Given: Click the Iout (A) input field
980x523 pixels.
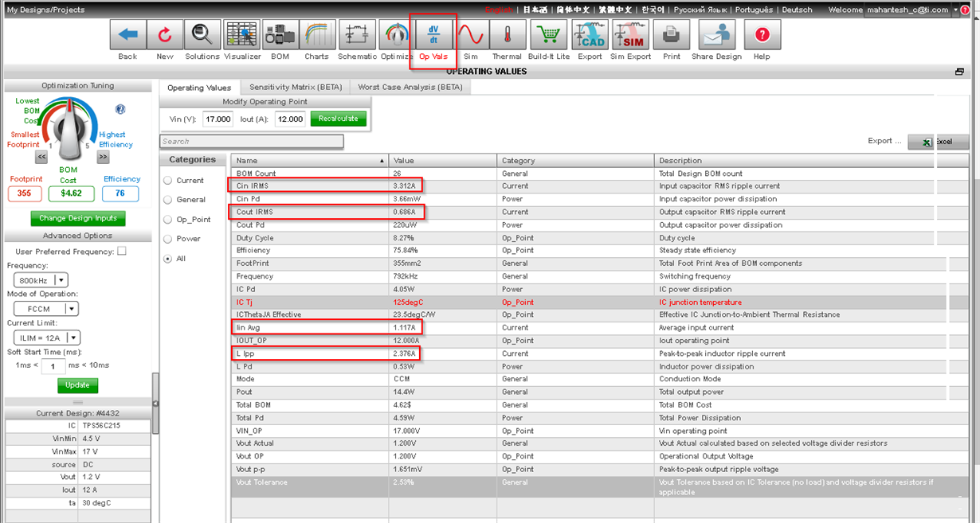Looking at the screenshot, I should click(x=290, y=119).
